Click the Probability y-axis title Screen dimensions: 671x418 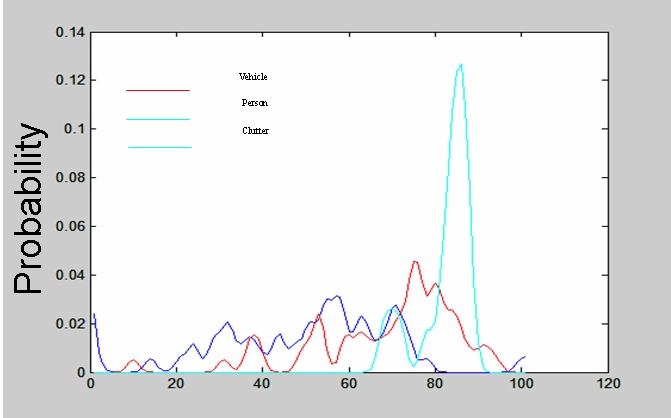click(31, 208)
